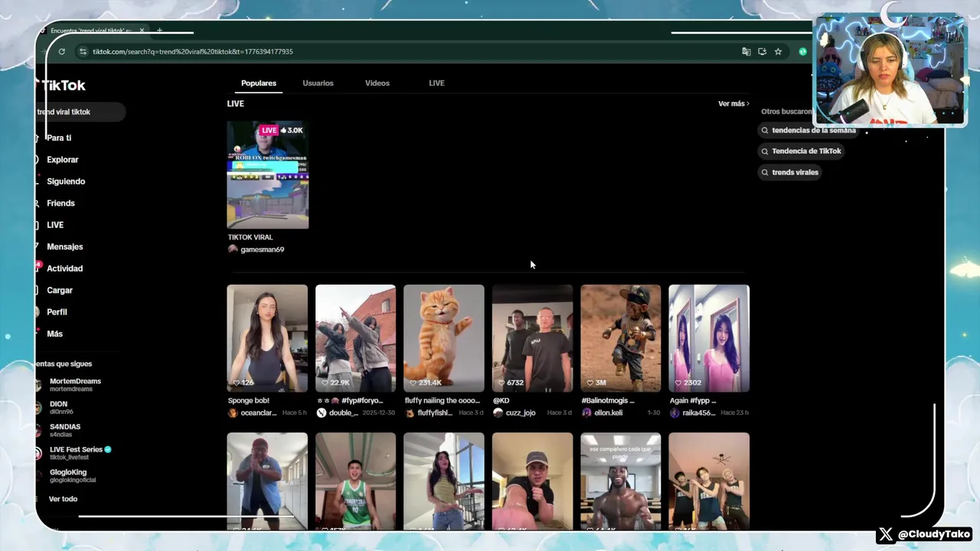The image size is (980, 551).
Task: Switch to the LIVE results tab
Action: [436, 83]
